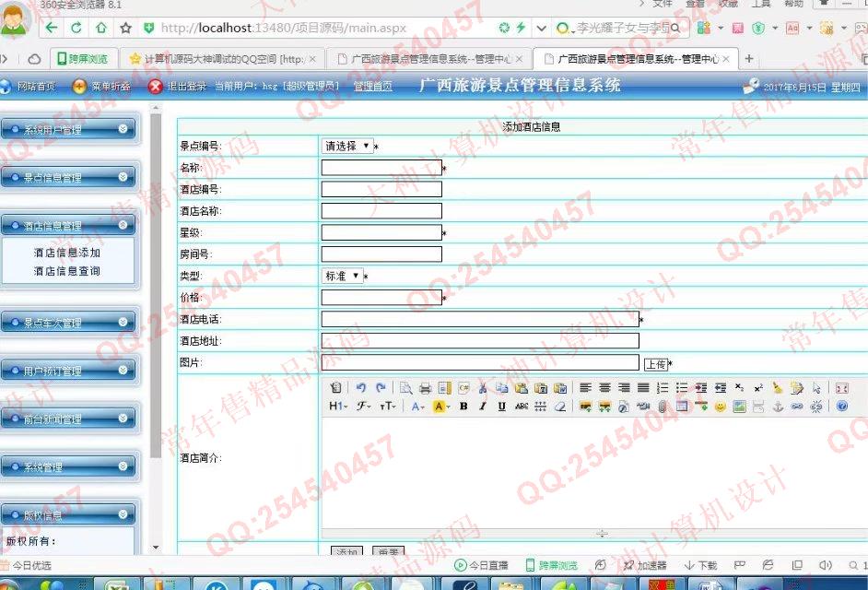Insert a smiley emoticon
This screenshot has width=868, height=590.
721,406
